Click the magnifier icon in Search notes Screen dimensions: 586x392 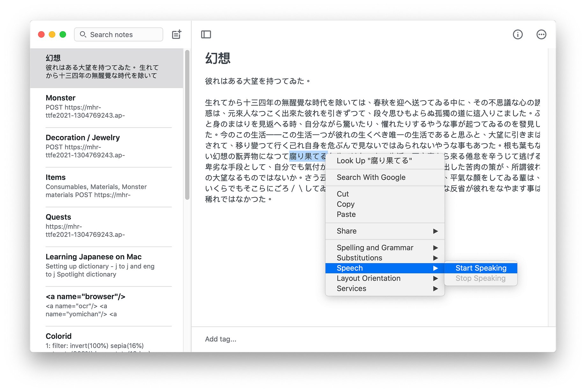tap(83, 34)
